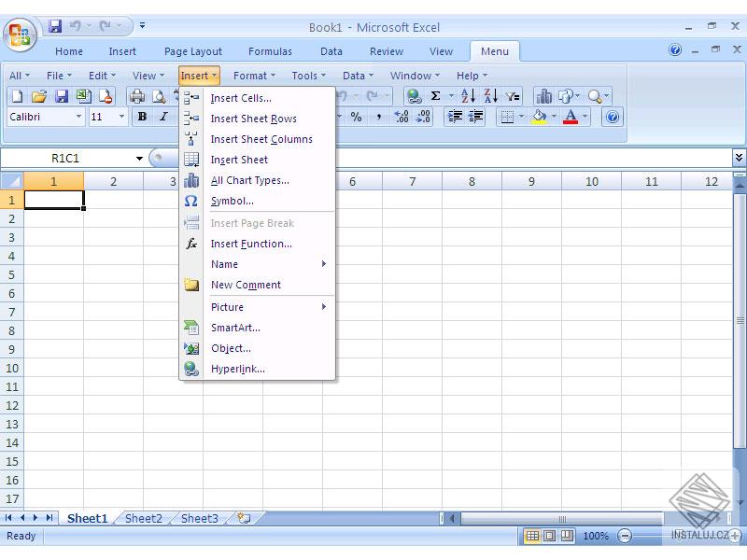Choose Insert Sheet Rows
This screenshot has height=560, width=747.
click(258, 119)
